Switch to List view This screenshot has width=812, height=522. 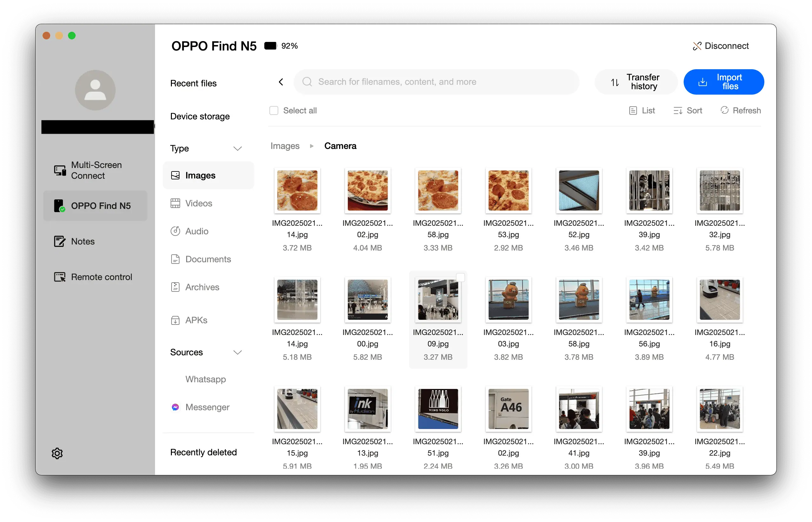(642, 110)
